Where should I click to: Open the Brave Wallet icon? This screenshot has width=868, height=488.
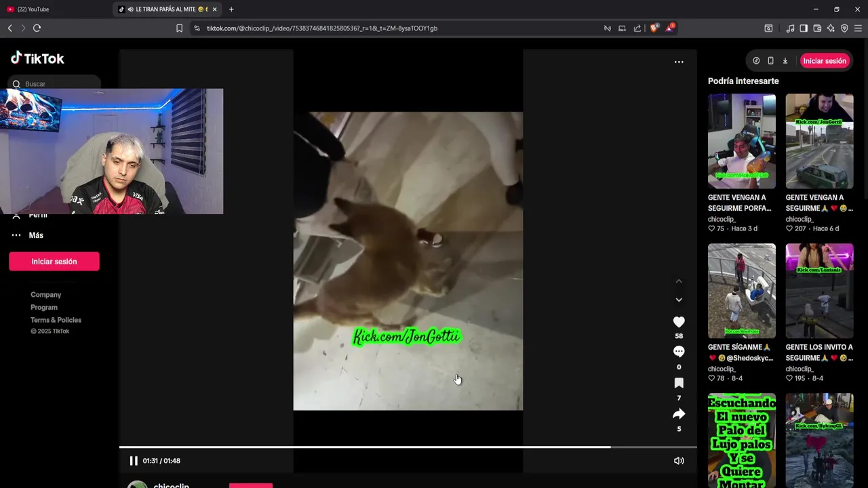(817, 28)
